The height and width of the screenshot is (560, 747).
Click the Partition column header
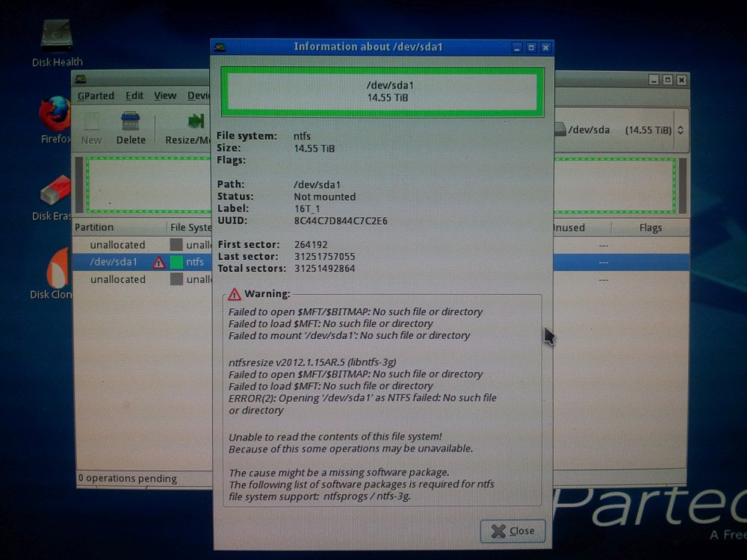pos(94,228)
